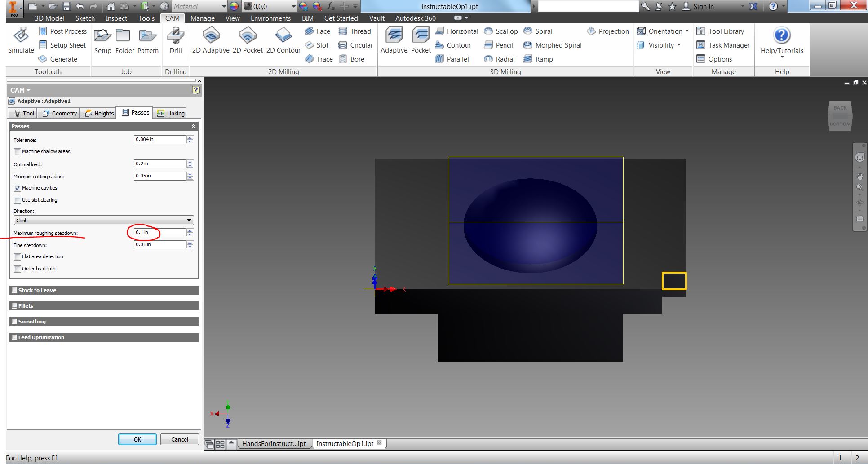Increase the Fine stepdown value spinner
Image resolution: width=868 pixels, height=464 pixels.
190,243
